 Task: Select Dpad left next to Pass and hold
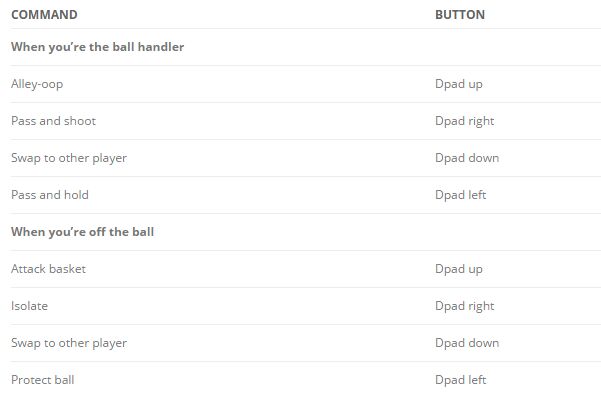tap(460, 195)
